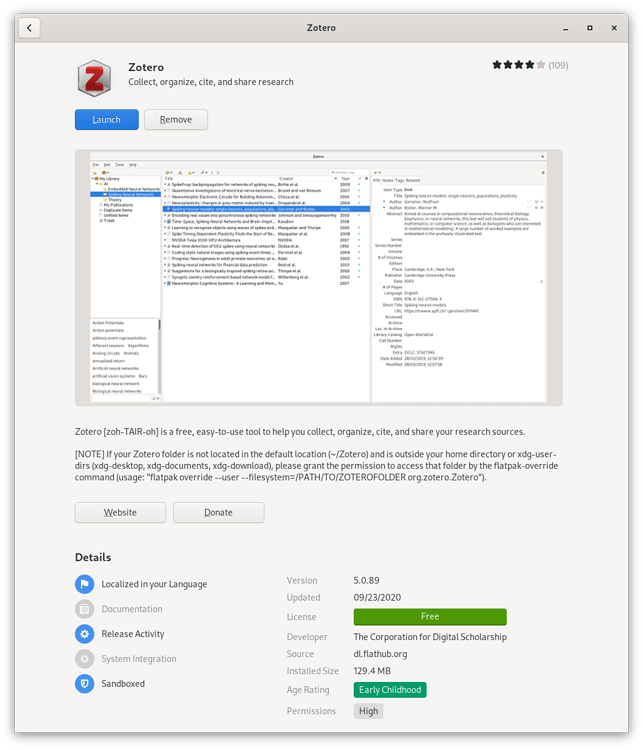This screenshot has width=643, height=750.
Task: Click the Donate button
Action: (219, 512)
